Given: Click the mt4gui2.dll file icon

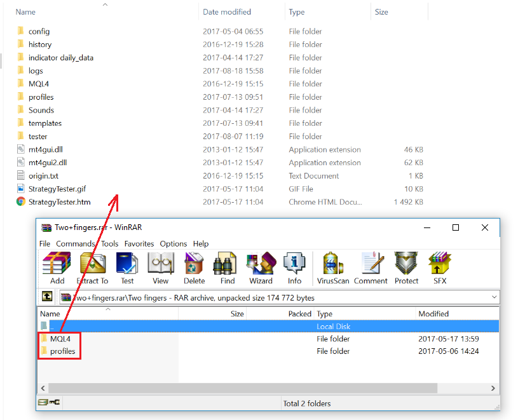Looking at the screenshot, I should point(21,162).
